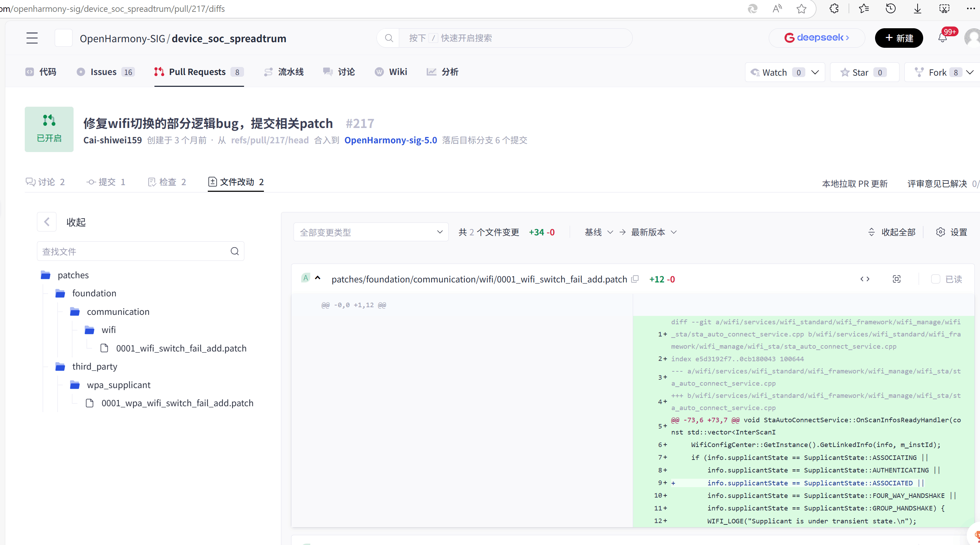980x545 pixels.
Task: Open the Watch options dropdown arrow
Action: [815, 72]
